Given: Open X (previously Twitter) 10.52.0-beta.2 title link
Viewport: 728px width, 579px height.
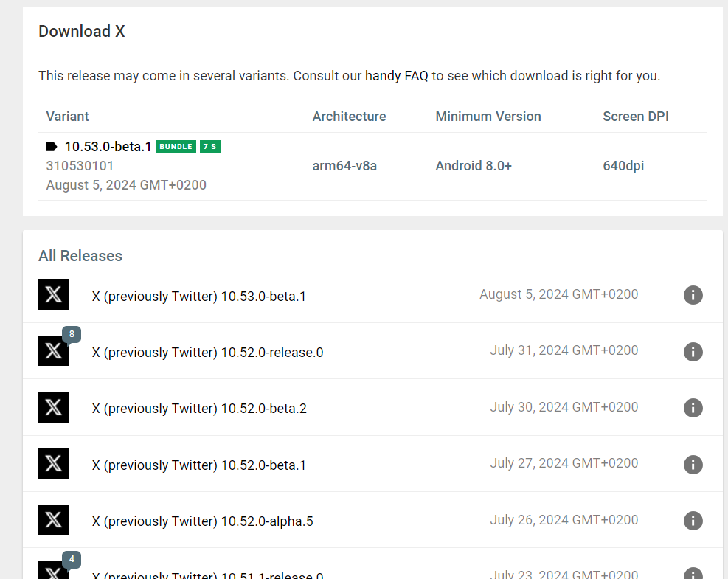Looking at the screenshot, I should pos(199,409).
